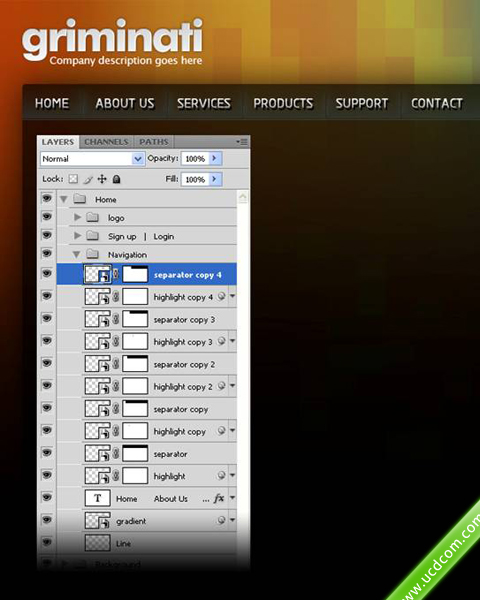Click the lock image pixels brush icon
This screenshot has height=600, width=480.
(88, 179)
